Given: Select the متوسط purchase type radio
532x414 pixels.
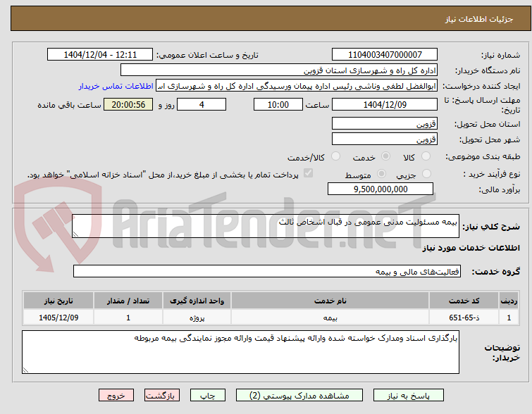Looking at the screenshot, I should (x=382, y=174).
